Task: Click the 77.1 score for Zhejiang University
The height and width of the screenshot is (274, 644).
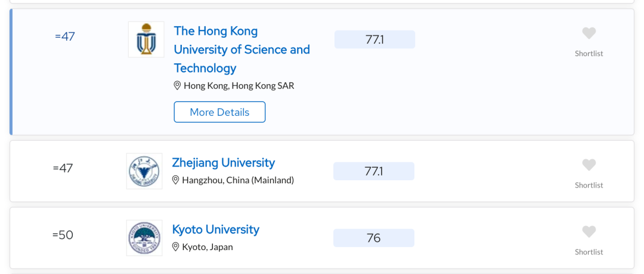Action: pyautogui.click(x=374, y=171)
